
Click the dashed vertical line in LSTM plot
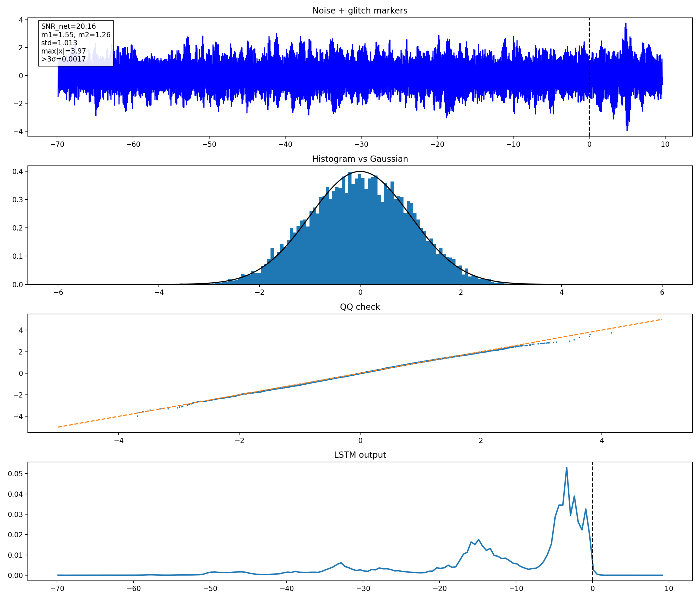pos(592,521)
